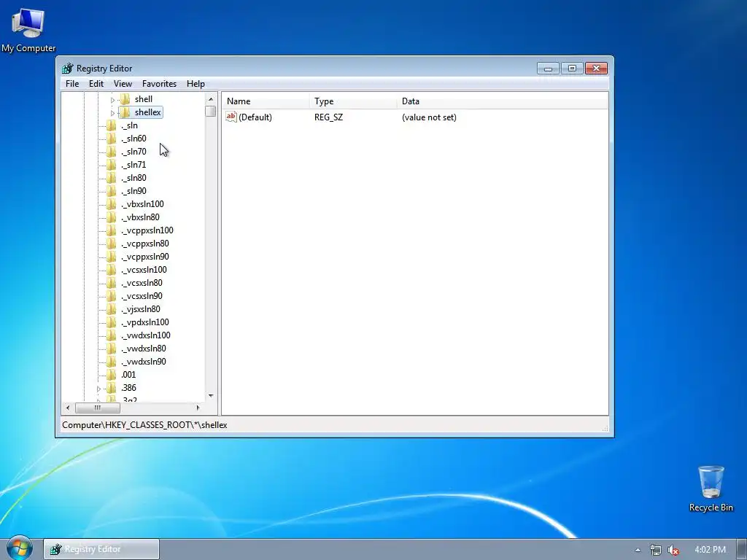Open the Edit menu
Image resolution: width=747 pixels, height=560 pixels.
pos(96,84)
